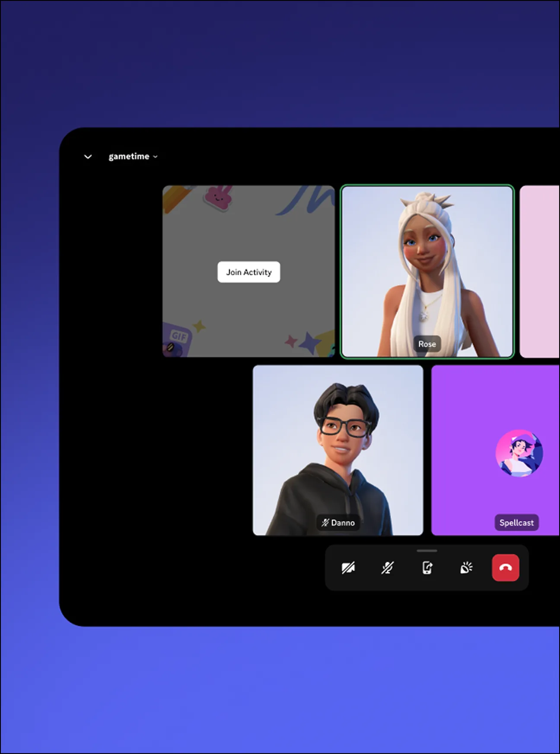Select Rose's video tile
The height and width of the screenshot is (754, 560).
[427, 272]
